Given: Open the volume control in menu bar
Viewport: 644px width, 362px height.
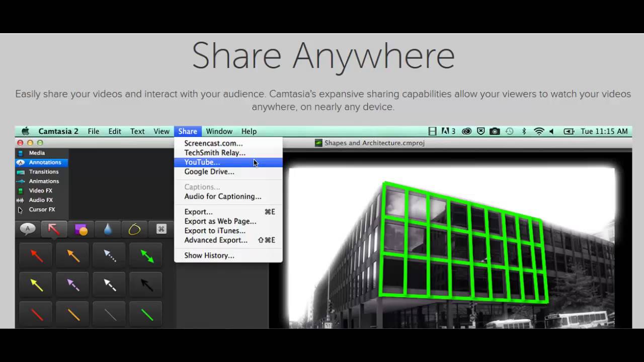Looking at the screenshot, I should (x=552, y=131).
